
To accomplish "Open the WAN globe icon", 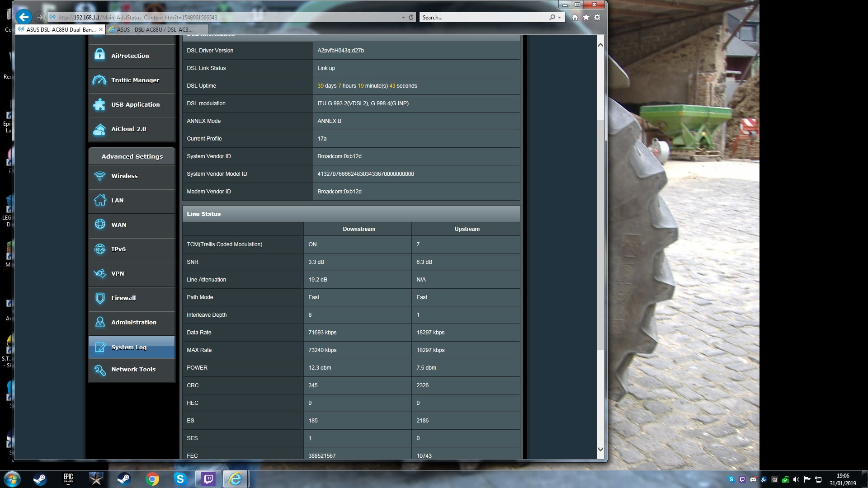I will pyautogui.click(x=99, y=225).
